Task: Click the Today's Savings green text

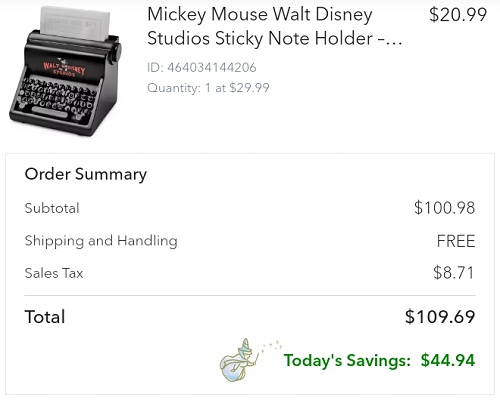Action: click(347, 360)
